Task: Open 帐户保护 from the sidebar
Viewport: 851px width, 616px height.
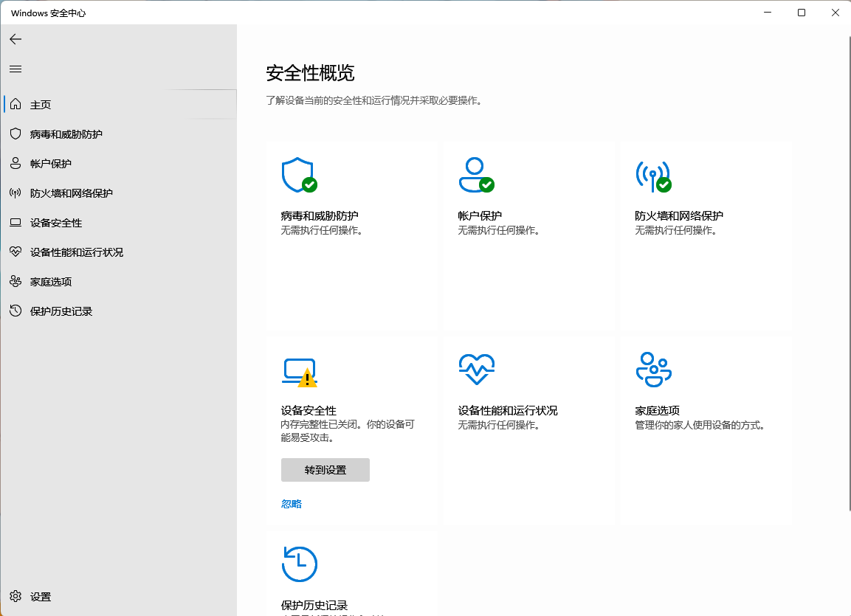Action: pyautogui.click(x=120, y=163)
